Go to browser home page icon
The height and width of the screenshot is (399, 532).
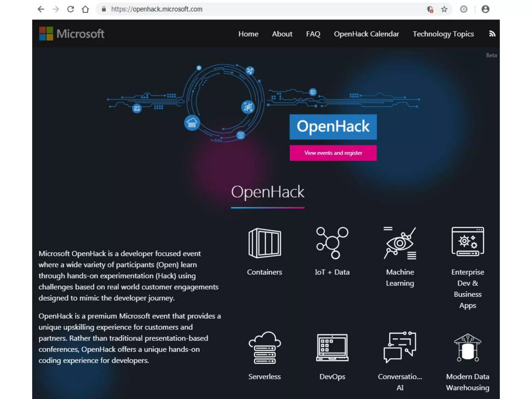click(x=85, y=9)
